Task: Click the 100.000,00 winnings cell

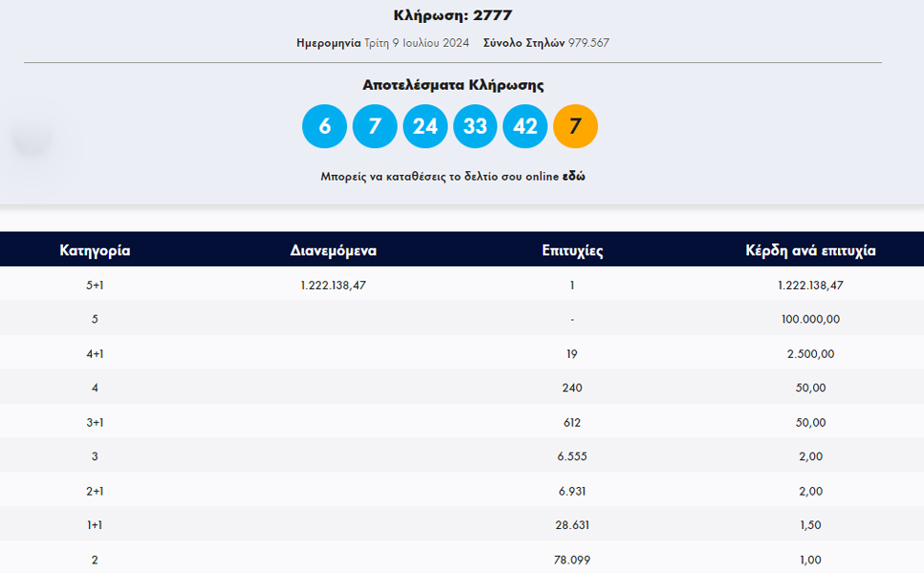Action: click(810, 320)
